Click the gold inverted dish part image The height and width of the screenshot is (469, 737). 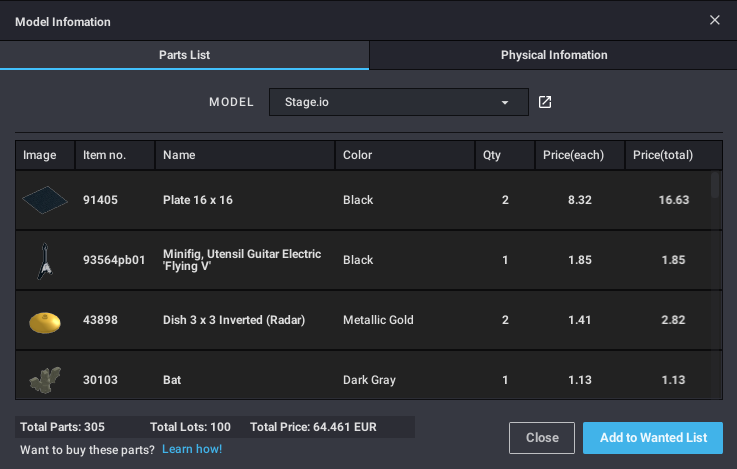[44, 320]
